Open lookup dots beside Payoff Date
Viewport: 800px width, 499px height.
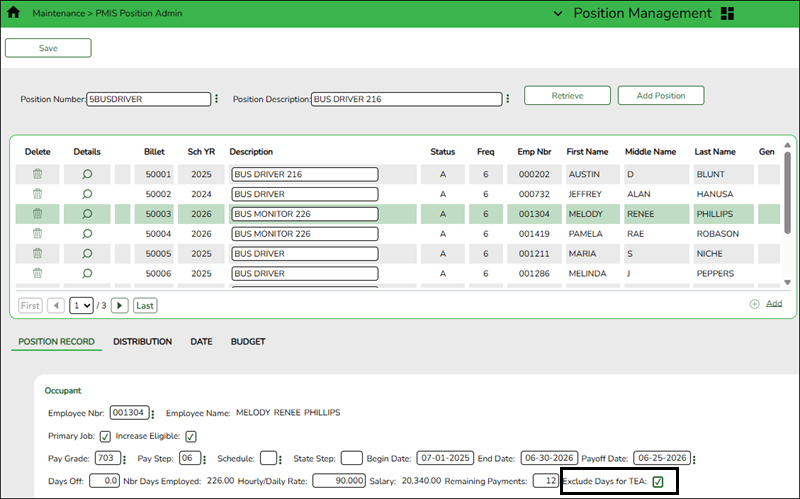694,459
